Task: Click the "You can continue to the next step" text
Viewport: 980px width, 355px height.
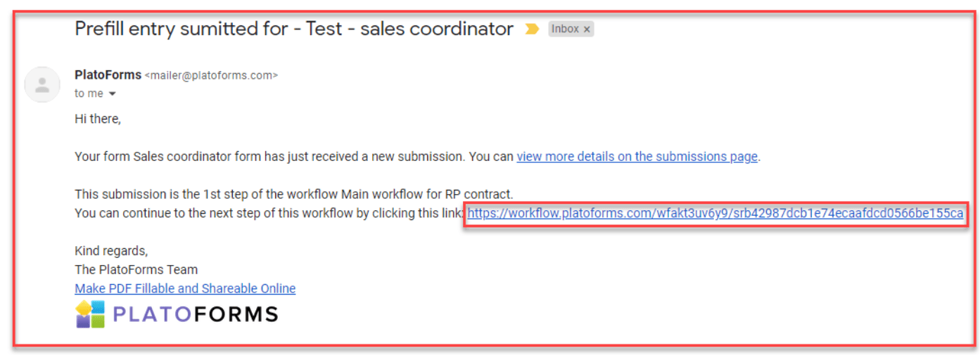Action: point(269,213)
